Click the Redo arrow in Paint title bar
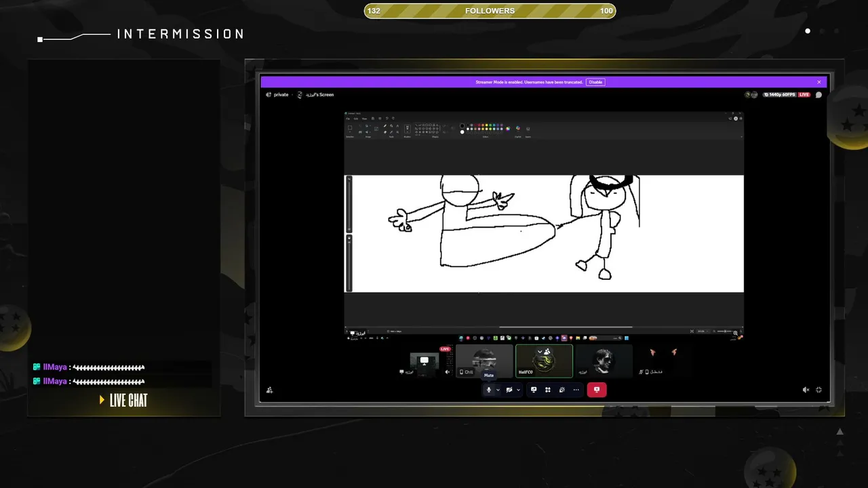Viewport: 868px width, 488px height. pos(393,119)
